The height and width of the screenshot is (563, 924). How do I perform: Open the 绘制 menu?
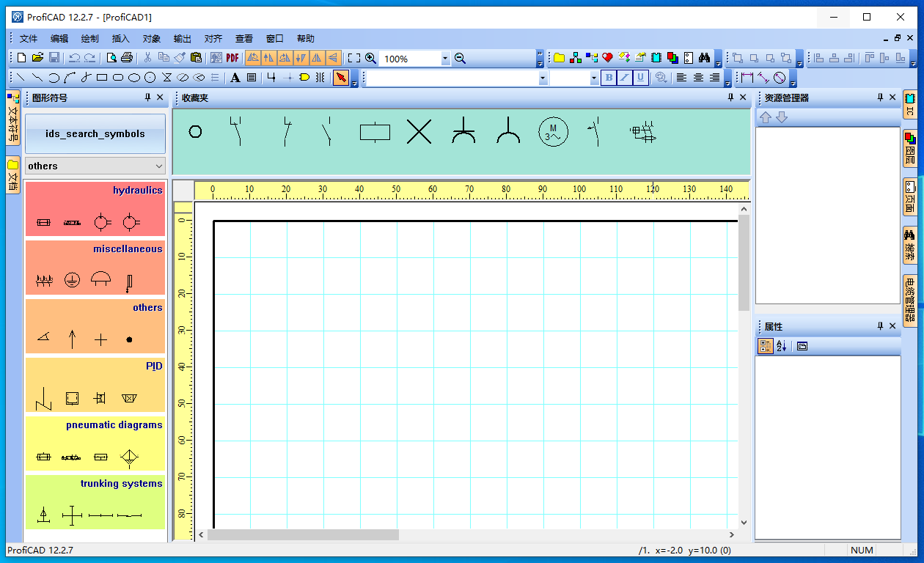click(89, 39)
